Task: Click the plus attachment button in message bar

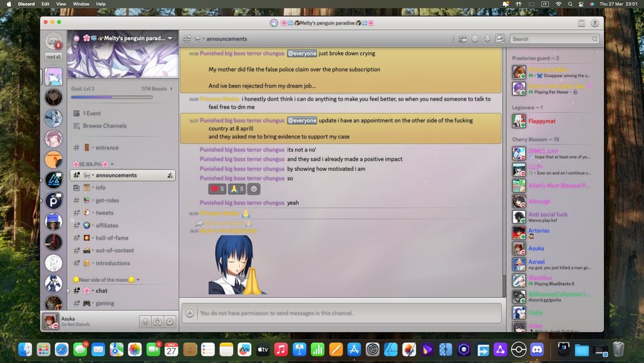Action: pyautogui.click(x=190, y=313)
